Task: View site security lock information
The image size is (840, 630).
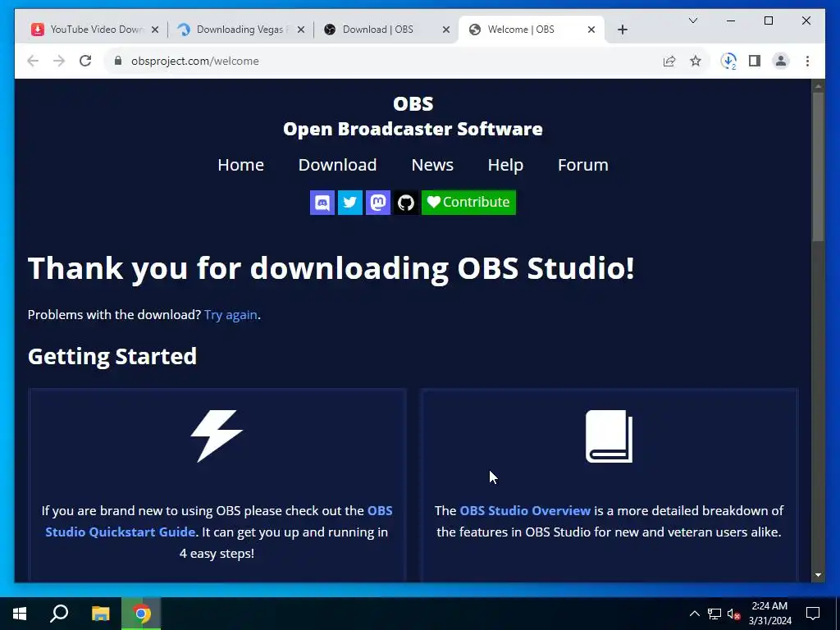Action: (118, 61)
